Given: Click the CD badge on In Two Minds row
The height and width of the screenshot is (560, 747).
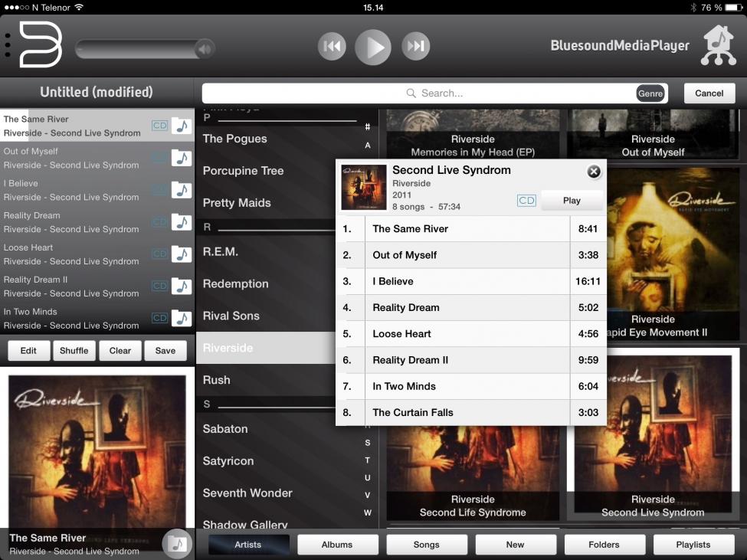Looking at the screenshot, I should (x=159, y=318).
